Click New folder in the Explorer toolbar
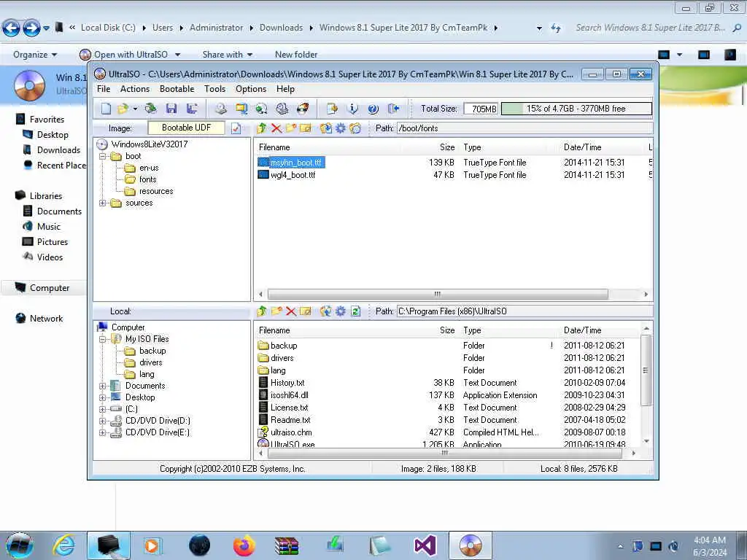The height and width of the screenshot is (560, 747). [x=296, y=55]
